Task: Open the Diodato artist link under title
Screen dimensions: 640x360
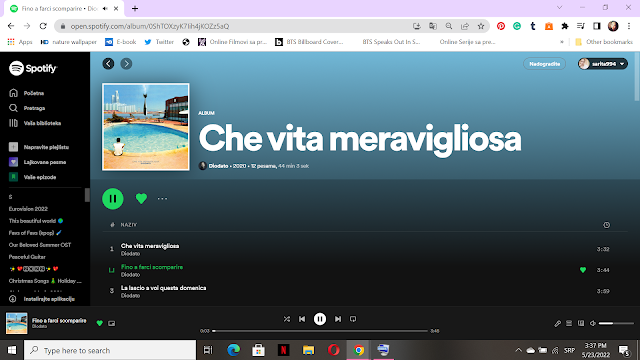Action: tap(218, 166)
